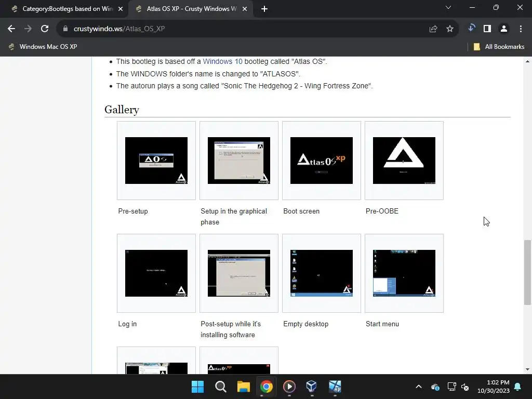
Task: Click the address bar URL
Action: [x=119, y=29]
